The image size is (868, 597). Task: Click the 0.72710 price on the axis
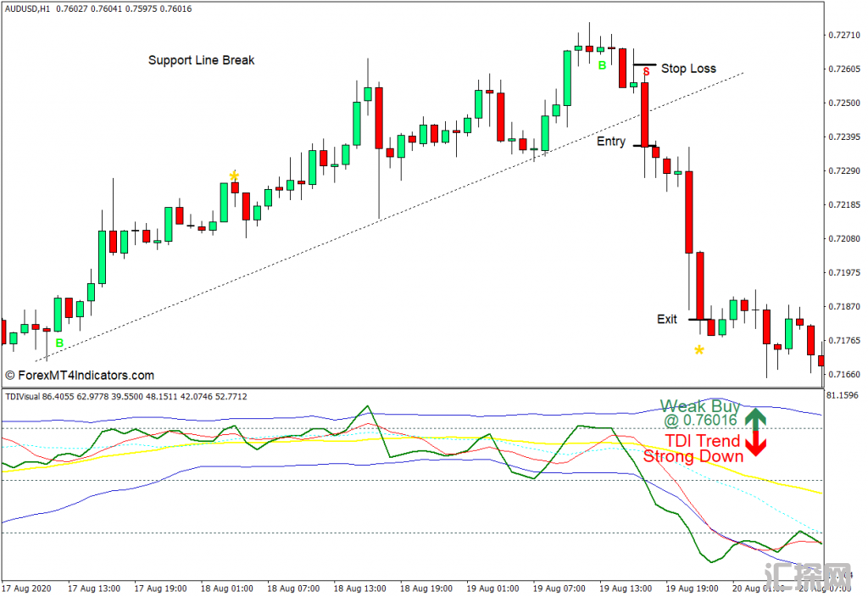point(842,35)
